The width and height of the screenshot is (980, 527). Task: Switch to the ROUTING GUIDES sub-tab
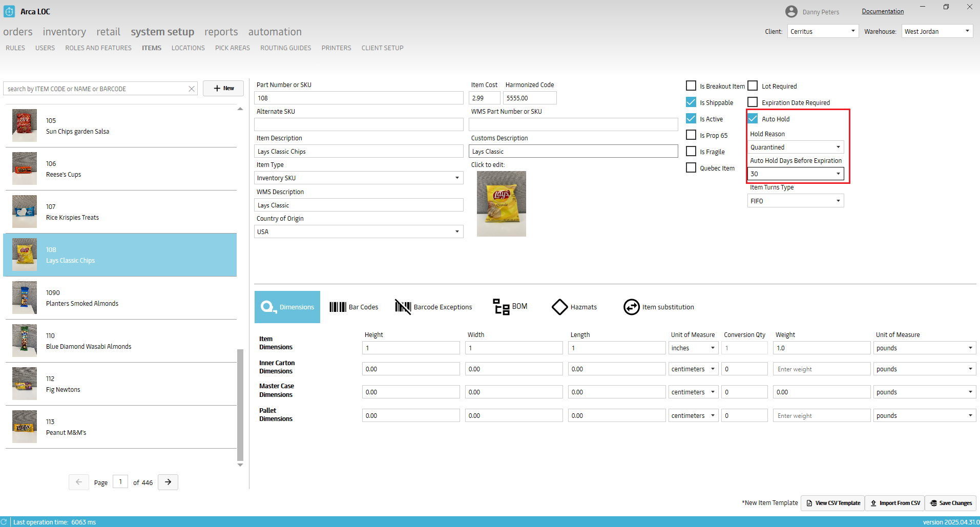tap(285, 48)
